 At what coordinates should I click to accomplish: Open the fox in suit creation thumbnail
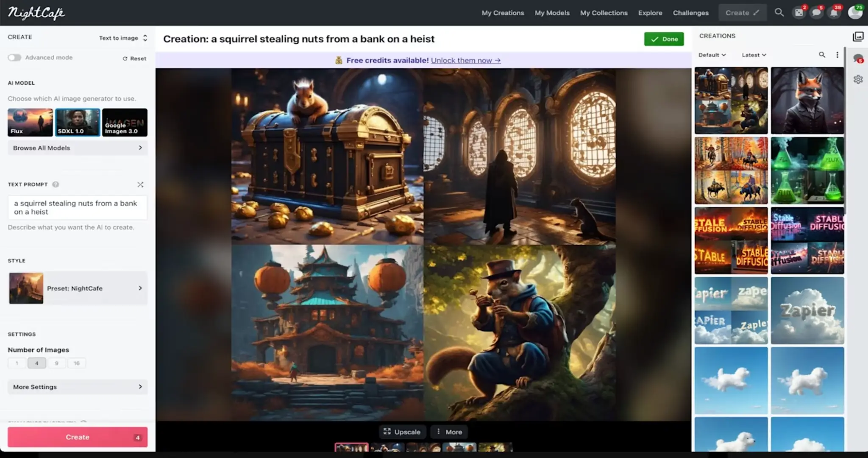click(x=807, y=101)
